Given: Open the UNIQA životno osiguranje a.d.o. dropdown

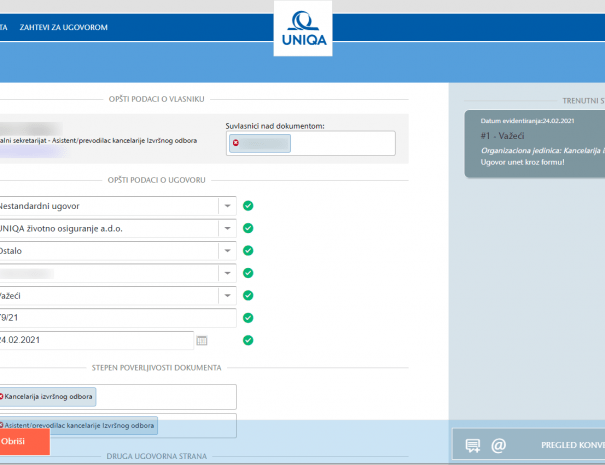Looking at the screenshot, I should 227,228.
